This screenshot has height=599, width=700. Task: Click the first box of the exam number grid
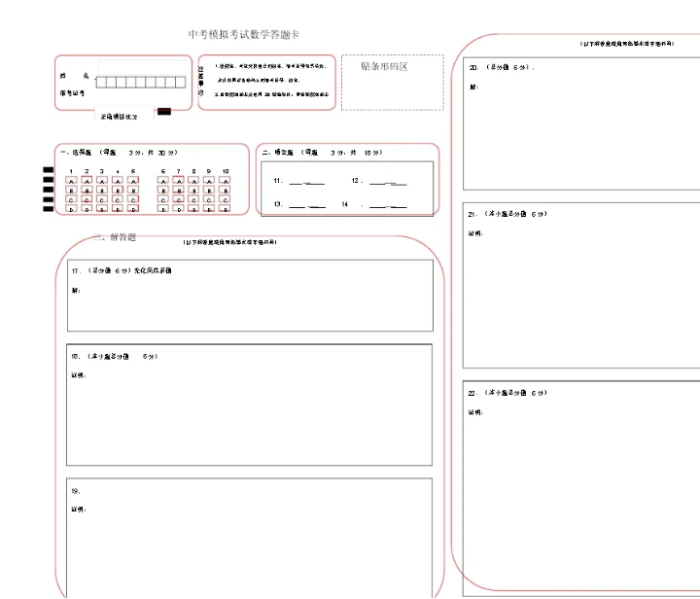coord(101,83)
